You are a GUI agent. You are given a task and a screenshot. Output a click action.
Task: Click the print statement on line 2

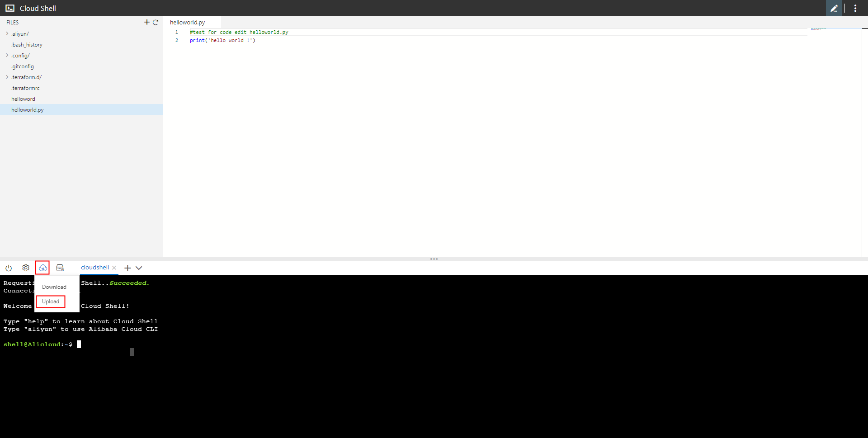click(x=222, y=40)
